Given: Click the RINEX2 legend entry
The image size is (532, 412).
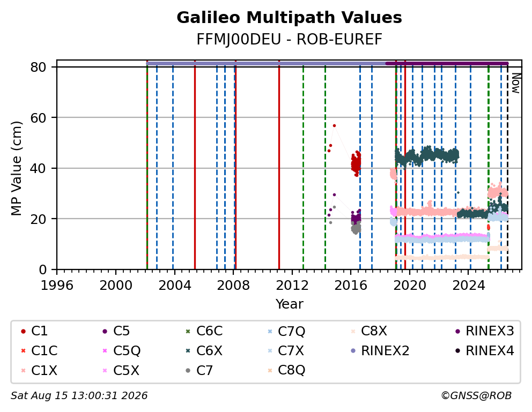Looking at the screenshot, I should coord(380,351).
